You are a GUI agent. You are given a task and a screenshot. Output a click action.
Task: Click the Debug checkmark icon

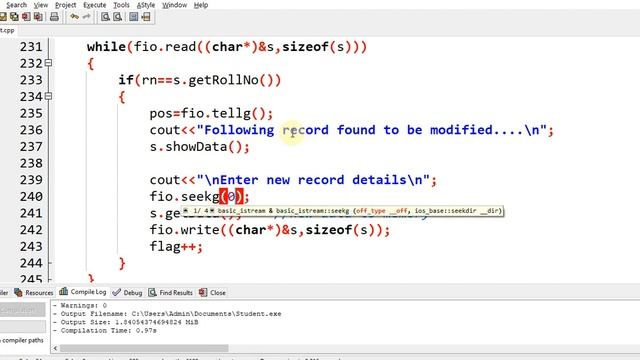[x=117, y=292]
